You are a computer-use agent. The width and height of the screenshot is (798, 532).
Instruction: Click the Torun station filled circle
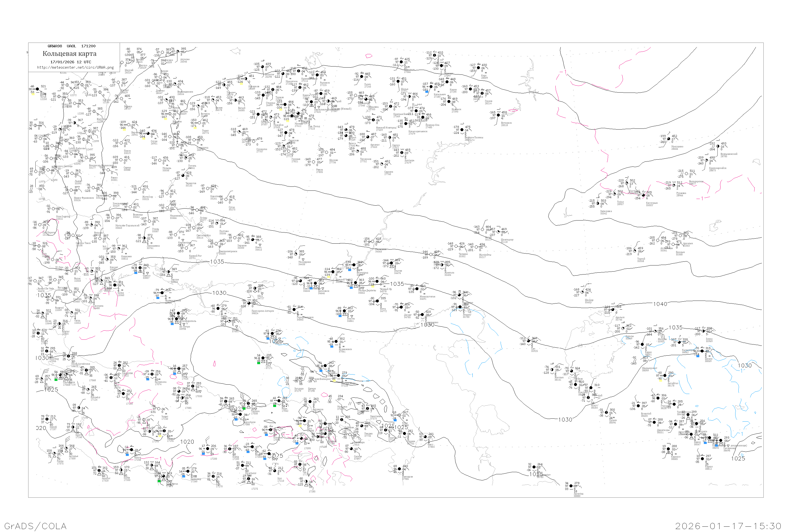(x=37, y=89)
